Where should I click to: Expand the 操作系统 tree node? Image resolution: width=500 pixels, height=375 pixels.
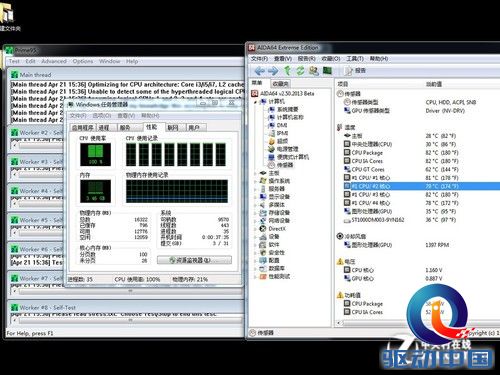pyautogui.click(x=255, y=181)
